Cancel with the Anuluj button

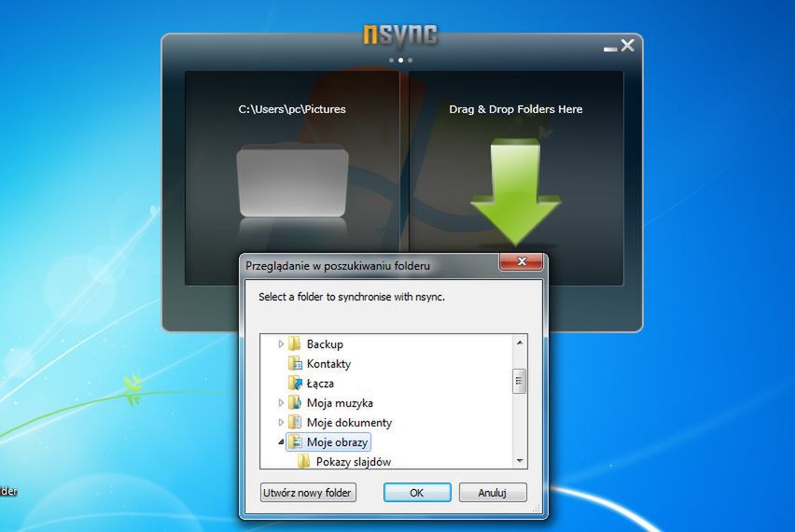(493, 493)
